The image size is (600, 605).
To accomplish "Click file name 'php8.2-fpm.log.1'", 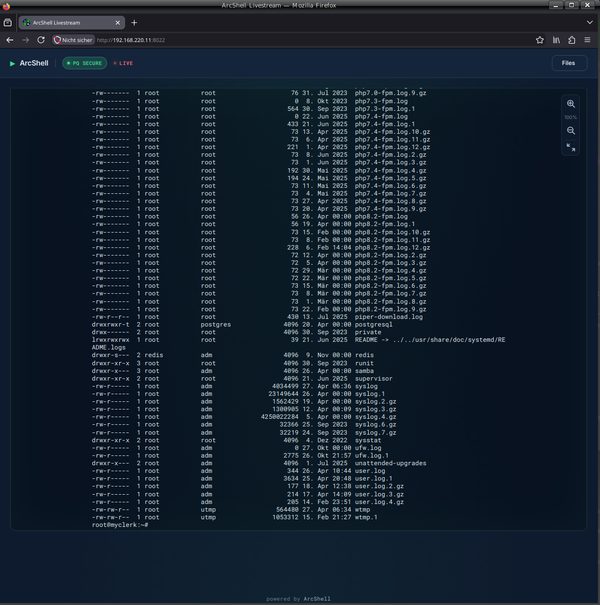I will 385,224.
